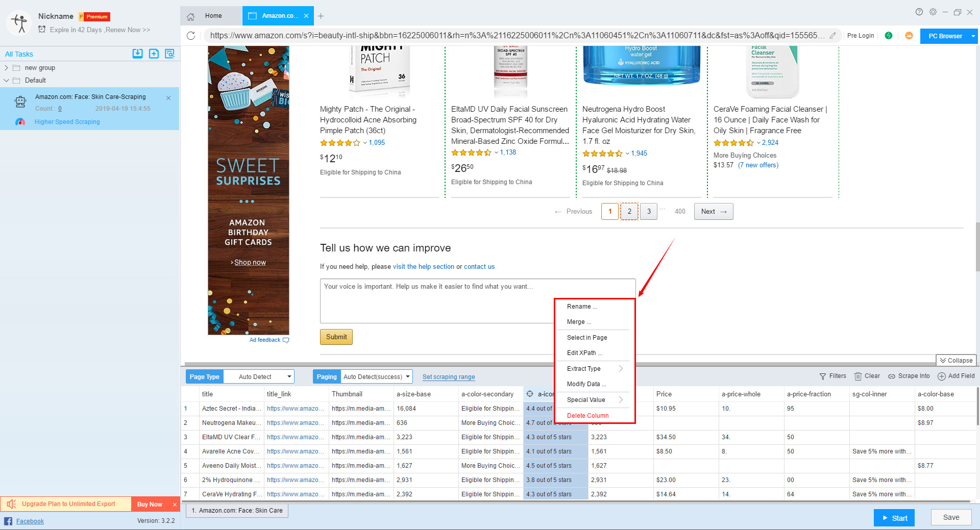Collapse the data panel
The height and width of the screenshot is (530, 980).
(x=957, y=360)
